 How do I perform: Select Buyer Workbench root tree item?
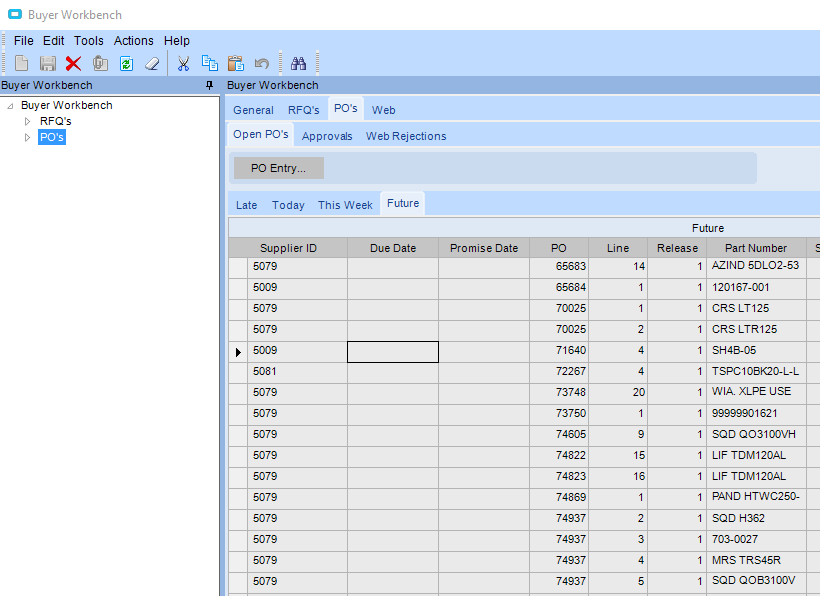pyautogui.click(x=66, y=105)
